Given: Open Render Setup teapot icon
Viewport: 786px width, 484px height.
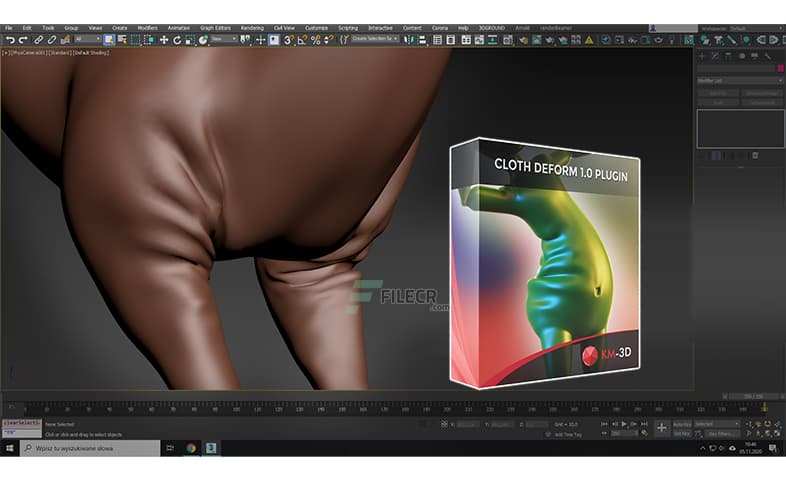Looking at the screenshot, I should pyautogui.click(x=523, y=40).
